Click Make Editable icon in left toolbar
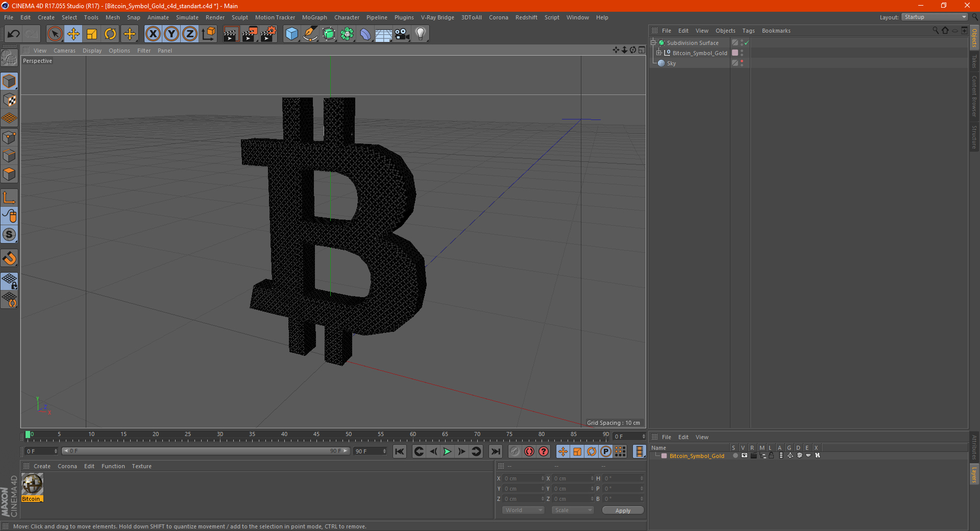This screenshot has width=980, height=531. 9,58
